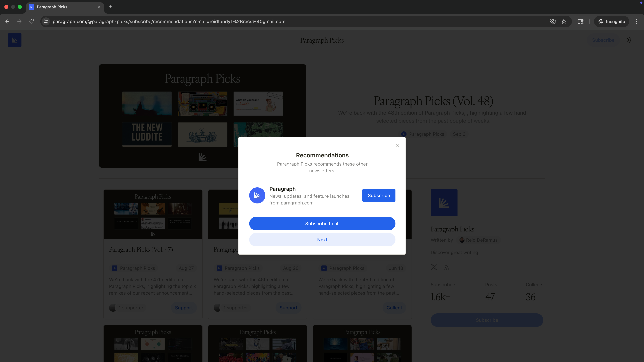This screenshot has width=644, height=362.
Task: Open a new browser tab
Action: pyautogui.click(x=111, y=7)
